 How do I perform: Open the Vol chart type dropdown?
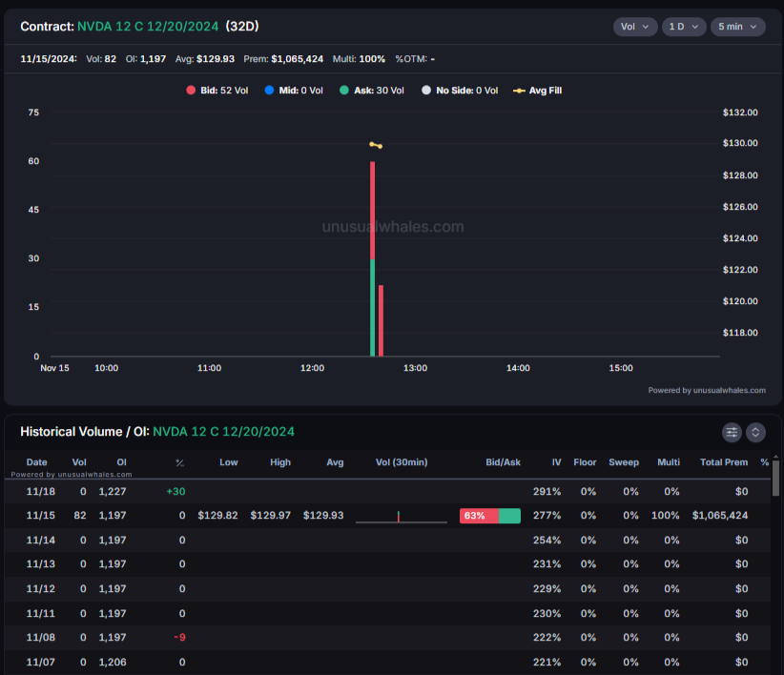634,27
